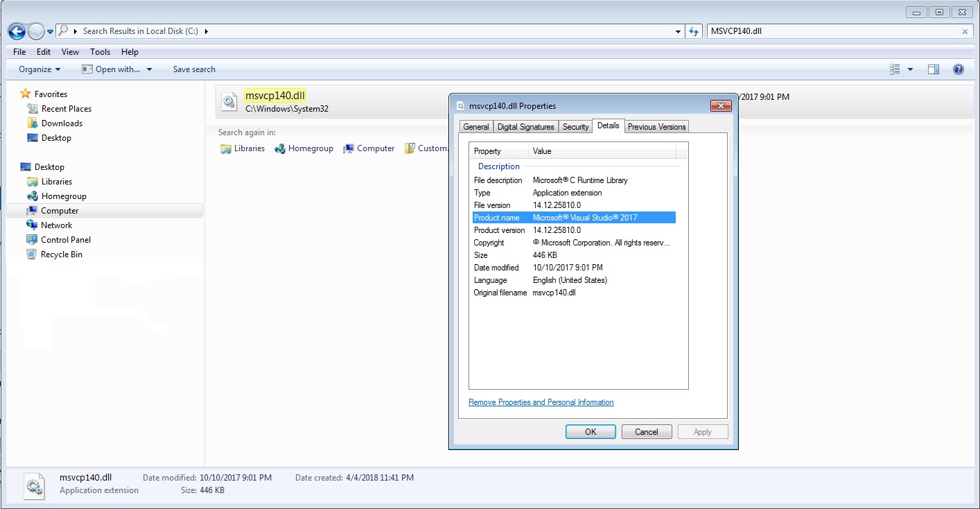This screenshot has width=980, height=509.
Task: Switch to the General tab
Action: pos(476,127)
